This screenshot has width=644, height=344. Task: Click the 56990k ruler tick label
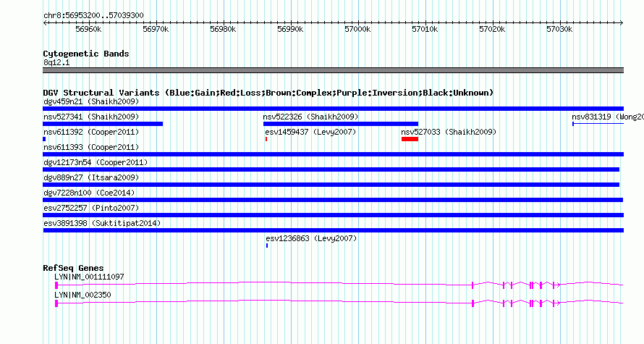290,30
